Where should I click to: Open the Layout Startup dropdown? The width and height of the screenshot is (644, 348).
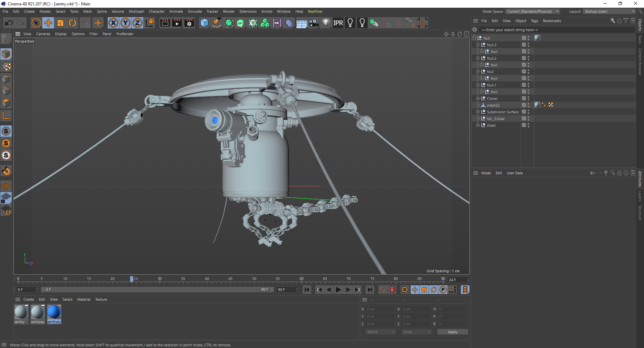pos(609,11)
